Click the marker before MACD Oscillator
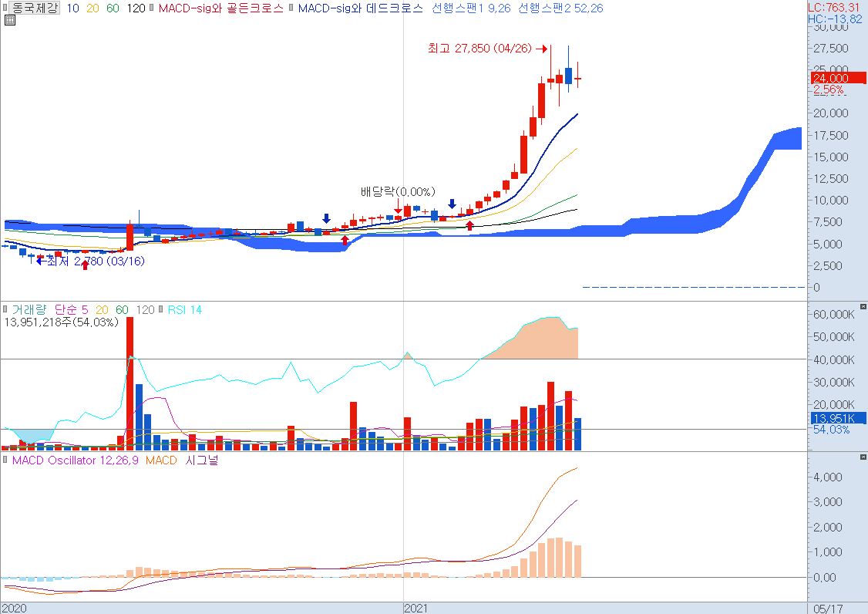Screen dimensions: 868x614 [5, 460]
